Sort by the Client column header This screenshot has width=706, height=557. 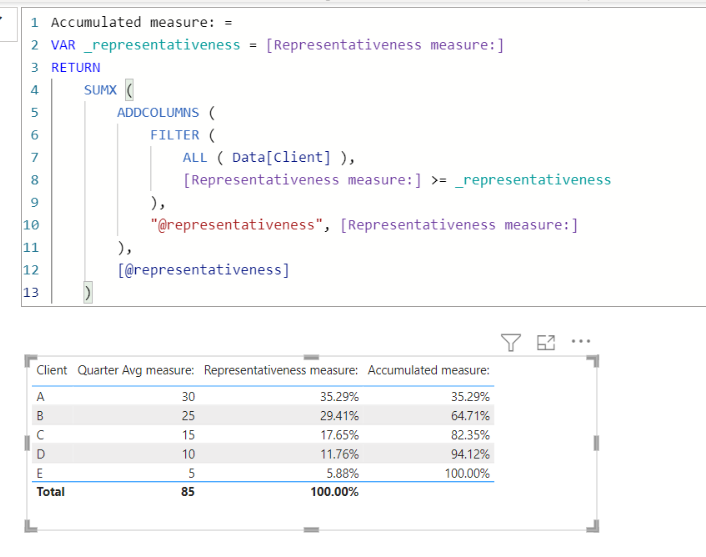click(x=52, y=370)
